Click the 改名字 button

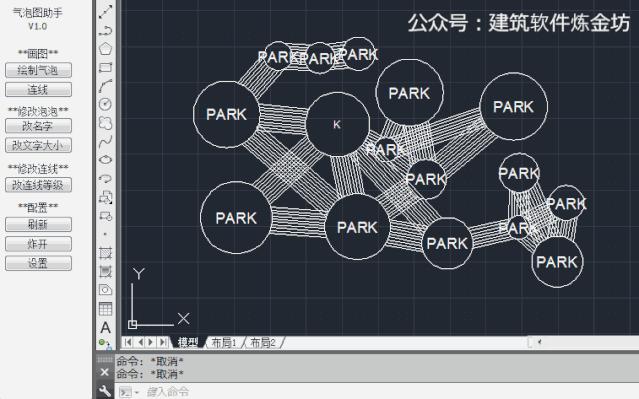pyautogui.click(x=38, y=126)
